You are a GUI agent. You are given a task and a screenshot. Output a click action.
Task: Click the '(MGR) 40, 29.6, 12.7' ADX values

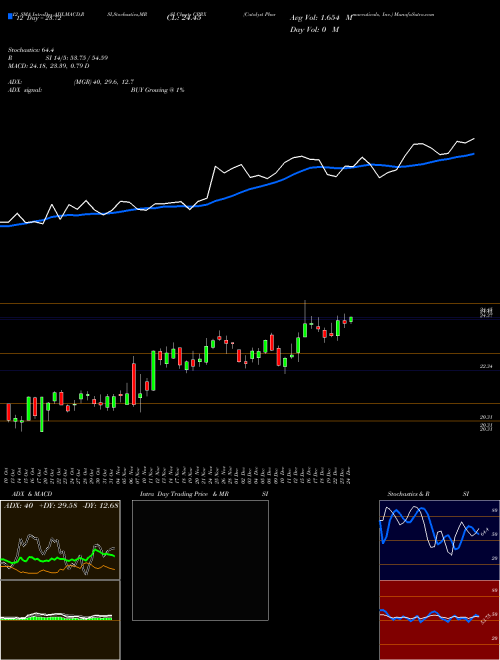coord(104,82)
